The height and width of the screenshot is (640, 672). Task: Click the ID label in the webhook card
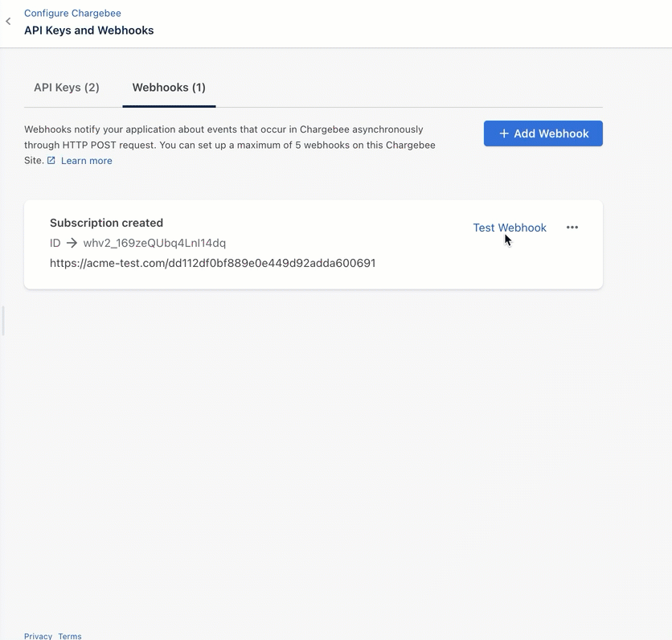(55, 243)
